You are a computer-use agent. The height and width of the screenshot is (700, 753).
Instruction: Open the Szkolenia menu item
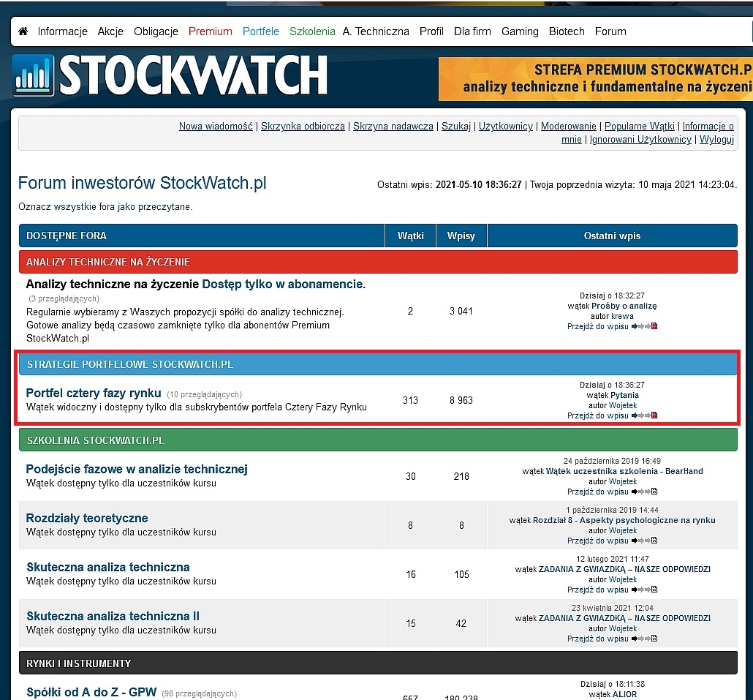312,31
